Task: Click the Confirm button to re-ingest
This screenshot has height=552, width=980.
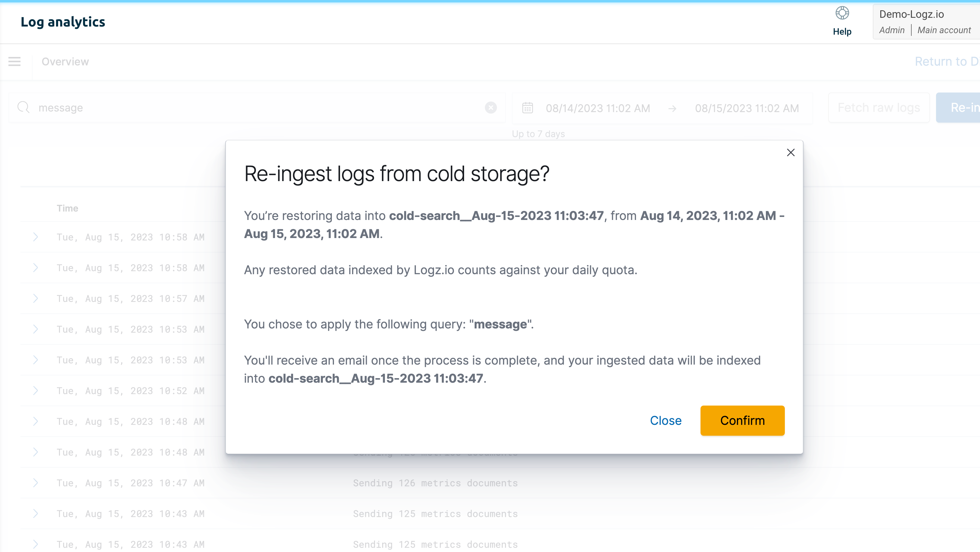Action: pos(742,421)
